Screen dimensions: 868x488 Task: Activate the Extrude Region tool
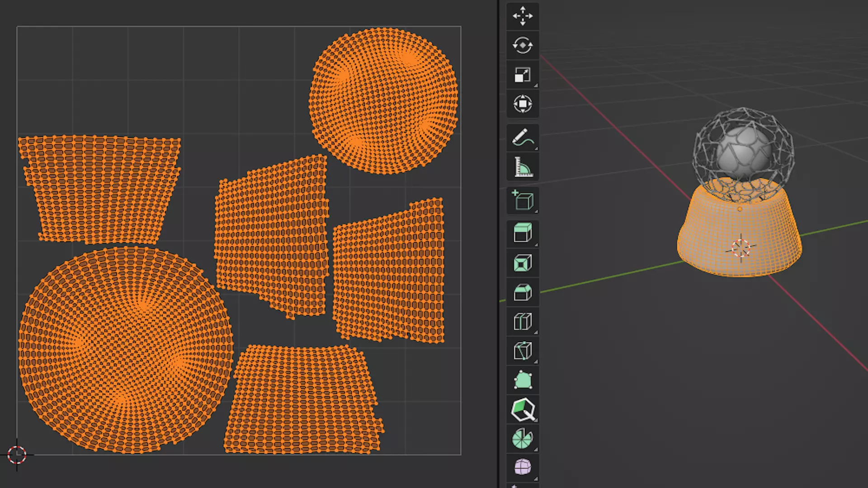click(523, 234)
